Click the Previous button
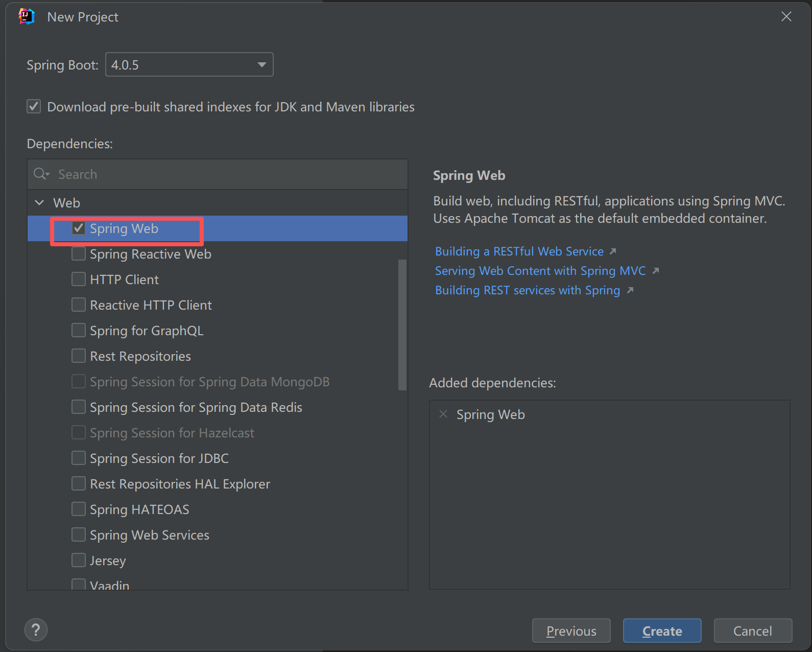 coord(571,631)
